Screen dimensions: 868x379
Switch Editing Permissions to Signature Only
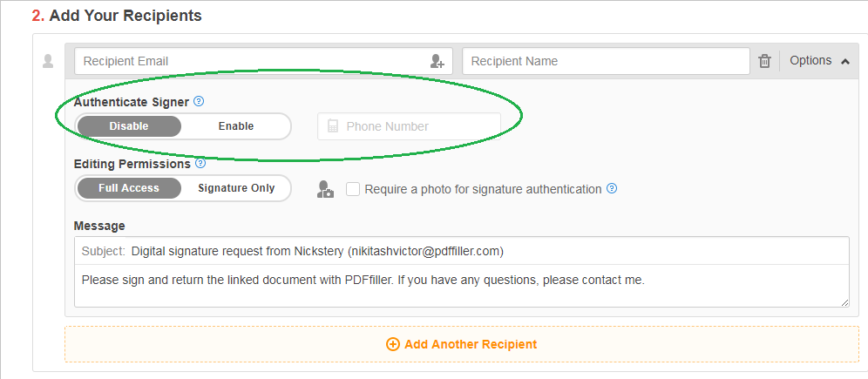coord(236,188)
